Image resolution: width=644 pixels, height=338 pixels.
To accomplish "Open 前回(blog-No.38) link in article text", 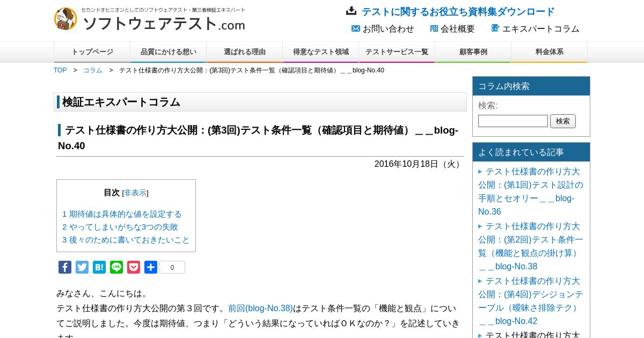I will 261,308.
